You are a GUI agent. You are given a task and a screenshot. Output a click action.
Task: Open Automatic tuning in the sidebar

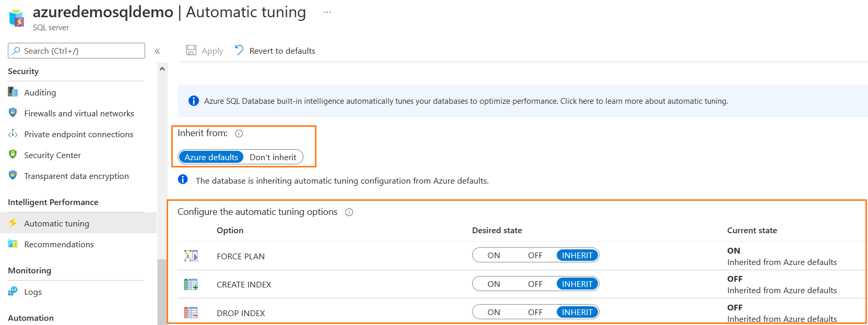tap(56, 223)
